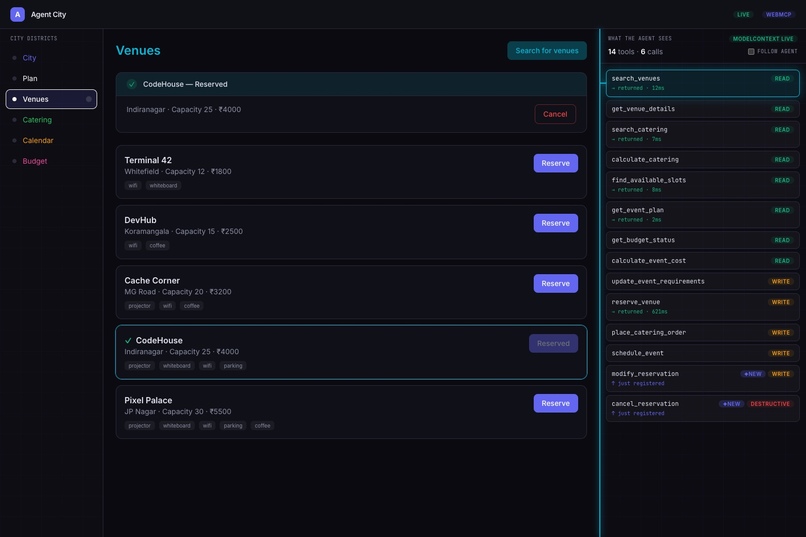The height and width of the screenshot is (537, 806).
Task: Select the get_venue_details tool entry
Action: (x=702, y=109)
